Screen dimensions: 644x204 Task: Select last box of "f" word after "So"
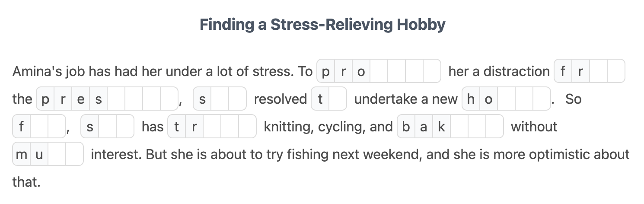(57, 127)
